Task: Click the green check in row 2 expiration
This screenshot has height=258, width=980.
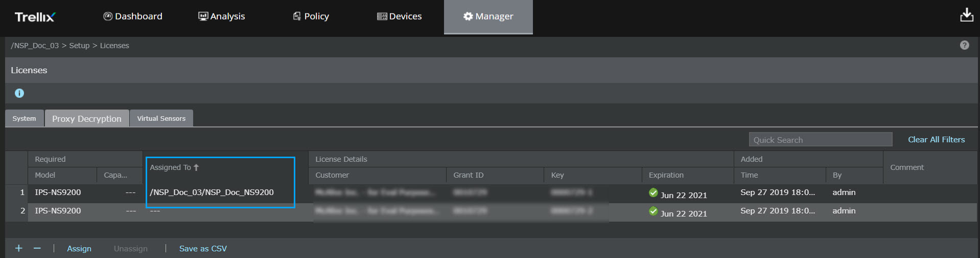Action: 653,211
